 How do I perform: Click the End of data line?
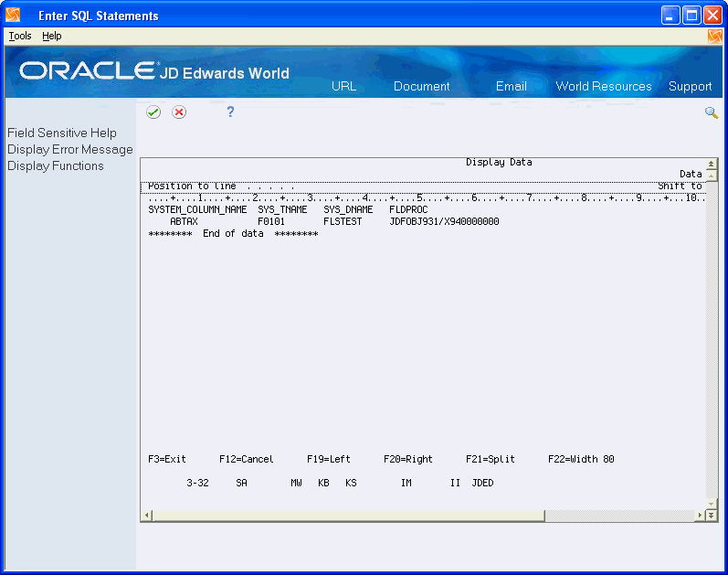click(x=233, y=233)
